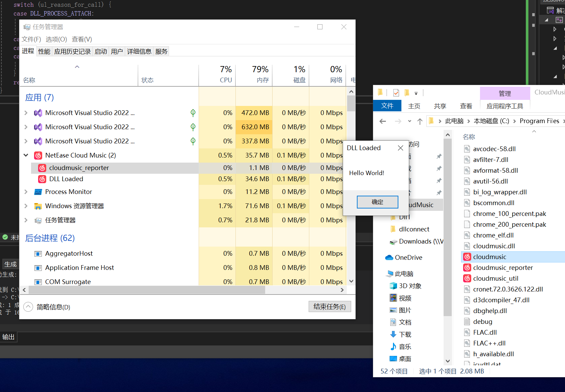Image resolution: width=565 pixels, height=392 pixels.
Task: Click the Explorer up-one-level arrow
Action: [x=420, y=121]
